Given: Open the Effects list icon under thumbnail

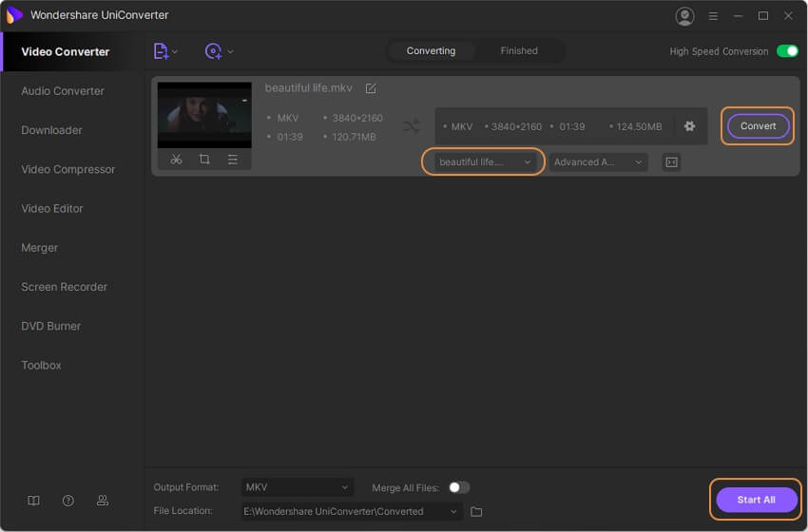Looking at the screenshot, I should coord(233,160).
